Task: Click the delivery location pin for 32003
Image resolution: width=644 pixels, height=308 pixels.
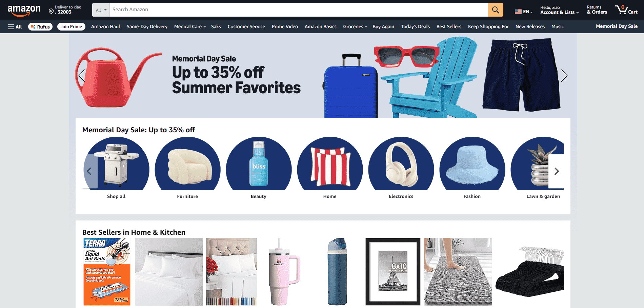Action: point(52,12)
